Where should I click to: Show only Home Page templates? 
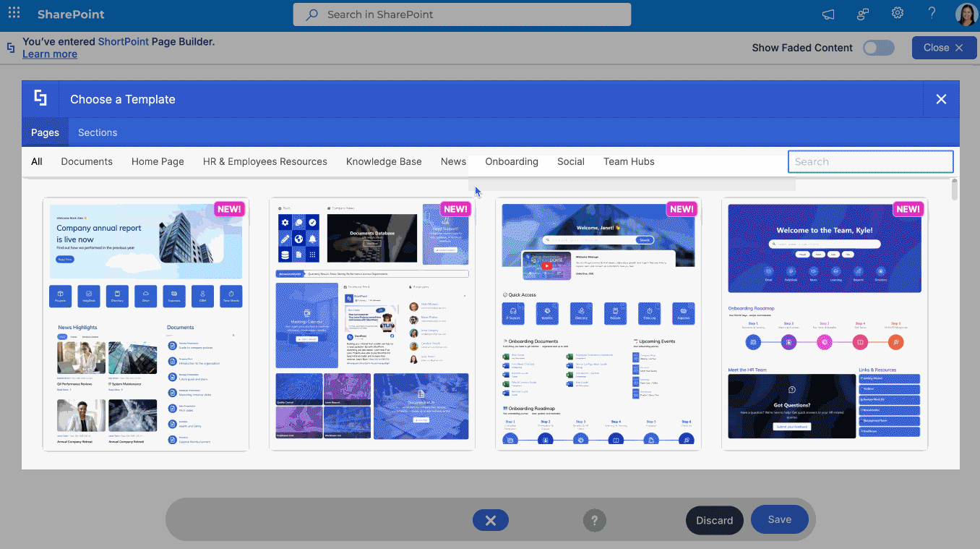[x=158, y=161]
